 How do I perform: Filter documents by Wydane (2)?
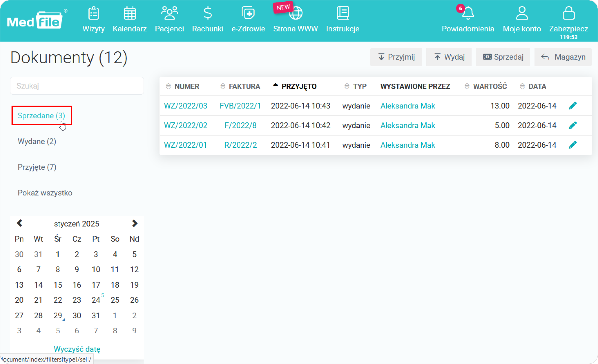click(37, 141)
